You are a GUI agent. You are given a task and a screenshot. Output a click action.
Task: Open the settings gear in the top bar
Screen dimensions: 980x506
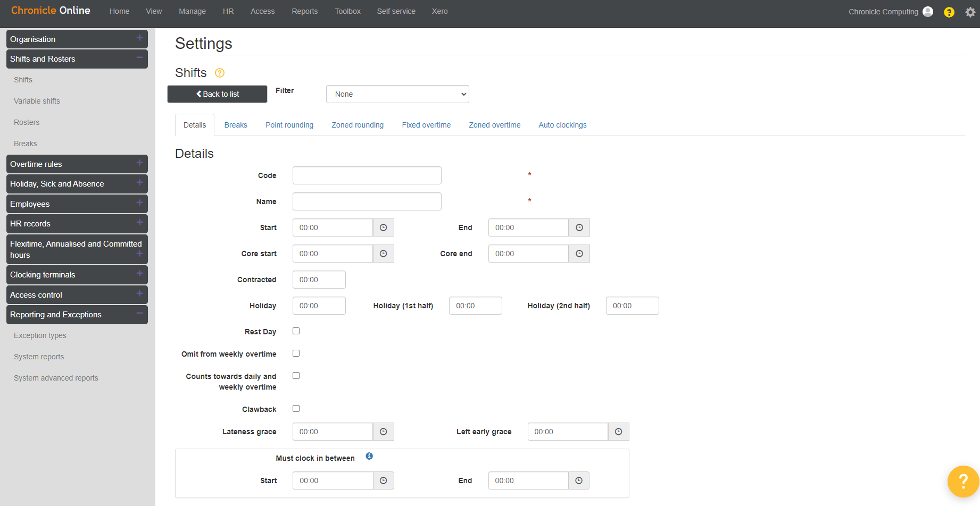tap(969, 12)
